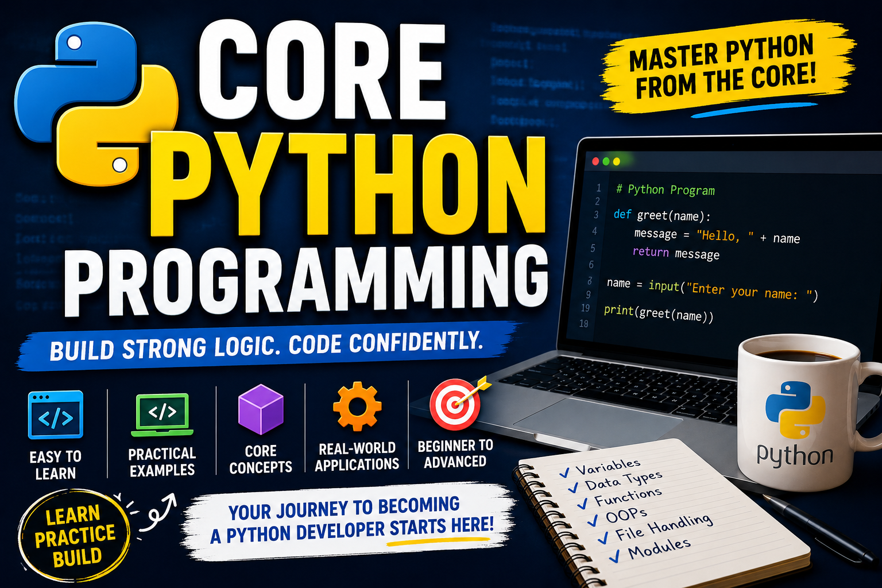Click the checkmark next to Variables
Screen dimensions: 882x588
click(x=565, y=472)
